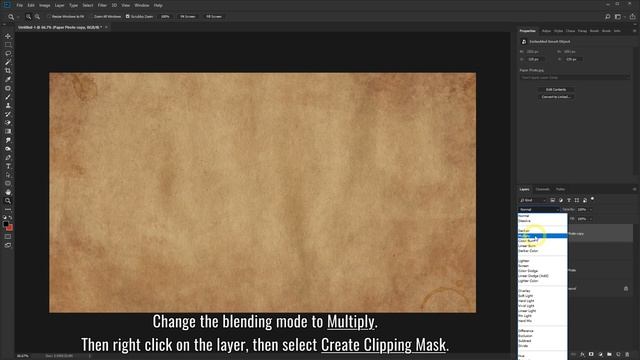Click the X position input field
The image size is (640, 360).
(536, 60)
